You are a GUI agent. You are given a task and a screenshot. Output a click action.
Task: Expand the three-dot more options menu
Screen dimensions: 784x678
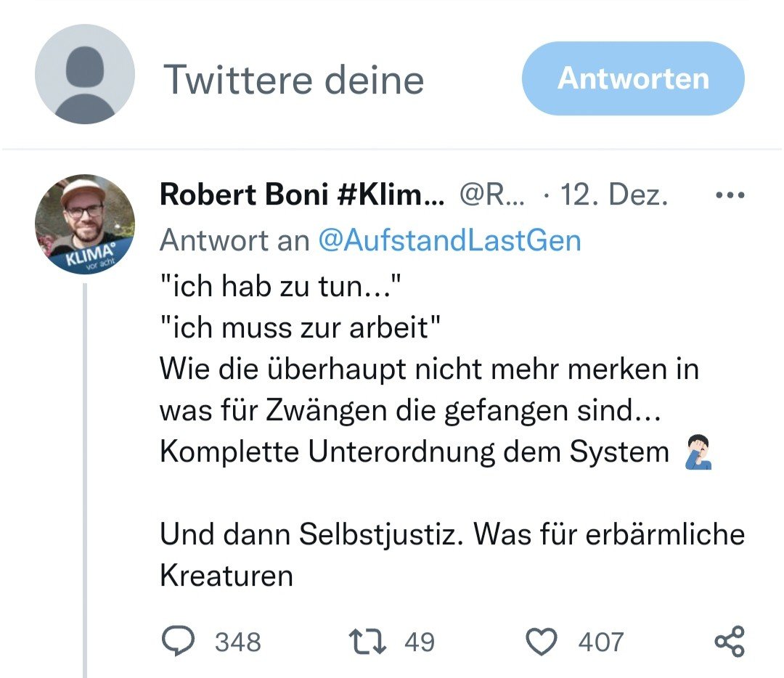(x=730, y=195)
